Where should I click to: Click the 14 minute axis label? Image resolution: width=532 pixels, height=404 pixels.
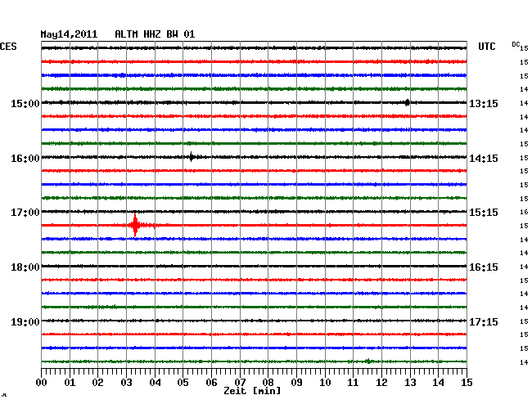tap(438, 382)
